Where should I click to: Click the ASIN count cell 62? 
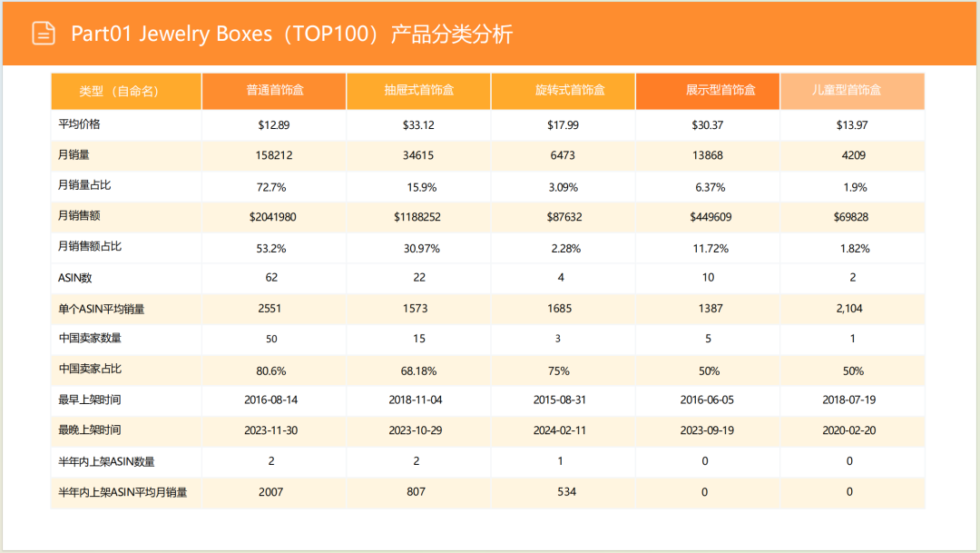tap(271, 277)
